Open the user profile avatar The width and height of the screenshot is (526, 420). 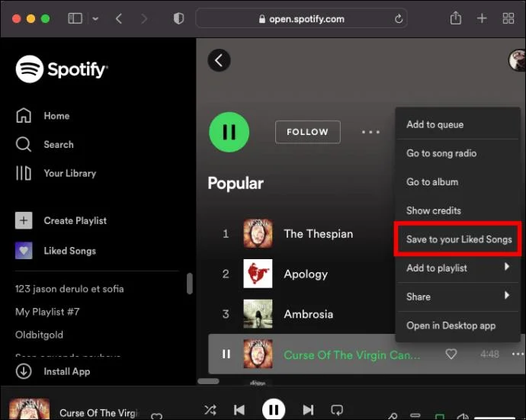click(x=518, y=60)
